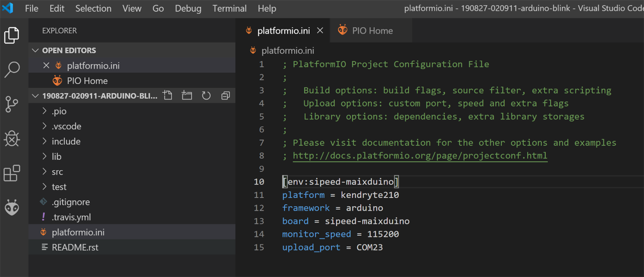Open the Extensions view icon
The width and height of the screenshot is (644, 277).
click(x=12, y=174)
